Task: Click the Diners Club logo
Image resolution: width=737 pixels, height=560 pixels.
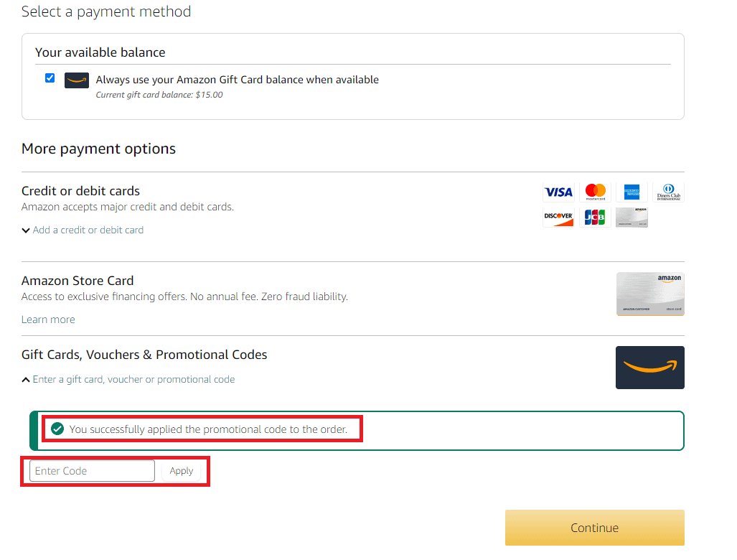Action: [668, 192]
